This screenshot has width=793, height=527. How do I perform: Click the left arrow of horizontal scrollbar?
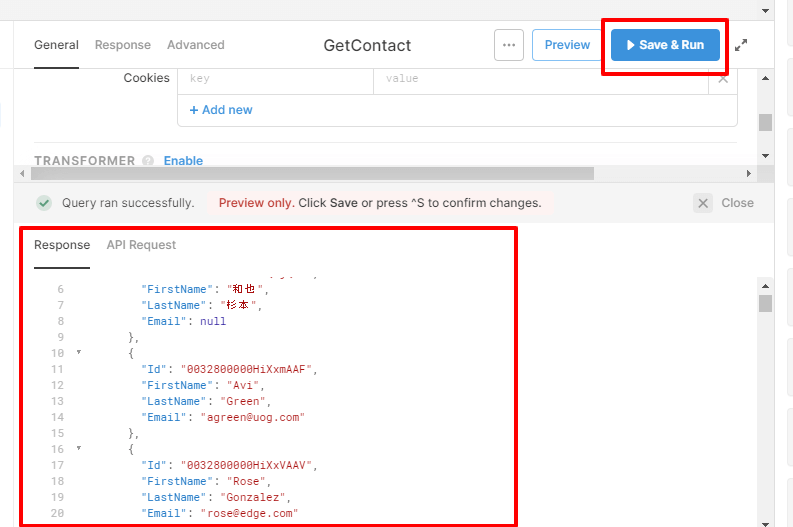(x=21, y=173)
